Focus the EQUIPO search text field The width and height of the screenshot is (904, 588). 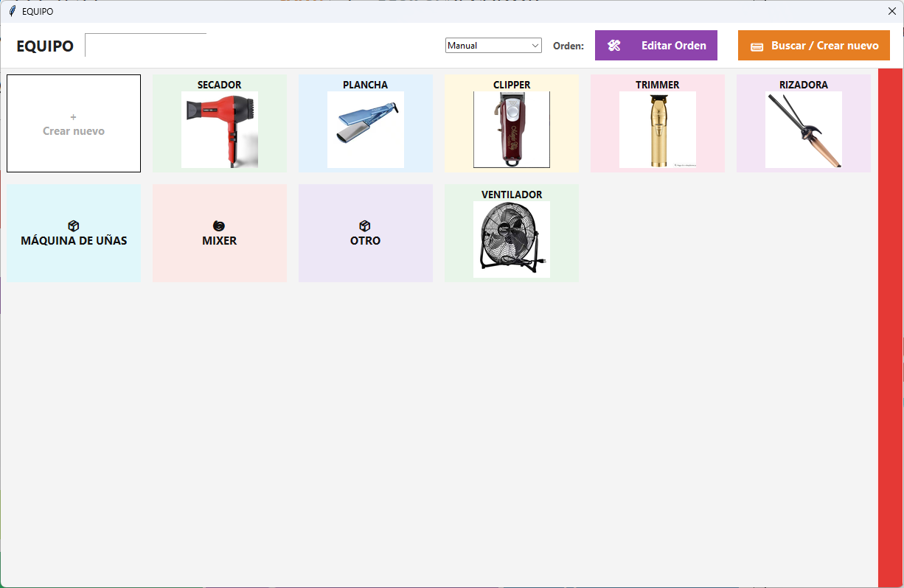pos(146,45)
